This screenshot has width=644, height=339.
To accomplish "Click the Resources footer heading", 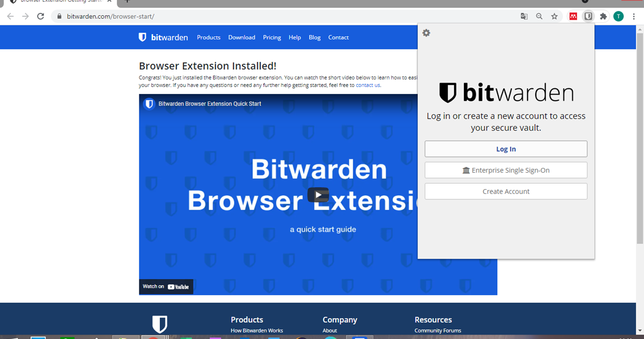I will click(433, 319).
